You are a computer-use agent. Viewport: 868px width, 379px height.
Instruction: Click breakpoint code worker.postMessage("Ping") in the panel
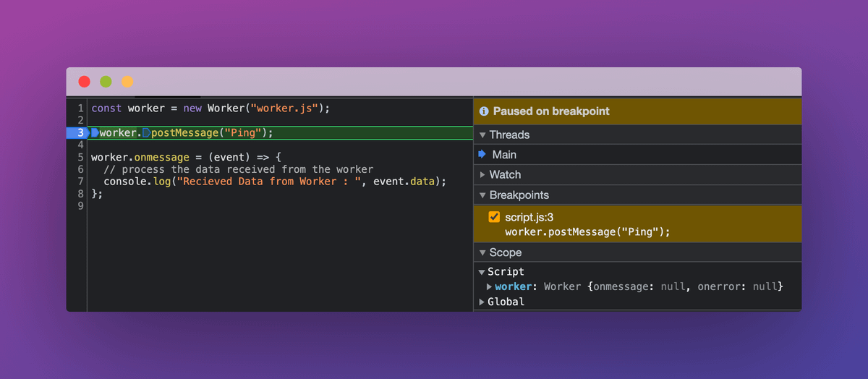click(x=588, y=232)
